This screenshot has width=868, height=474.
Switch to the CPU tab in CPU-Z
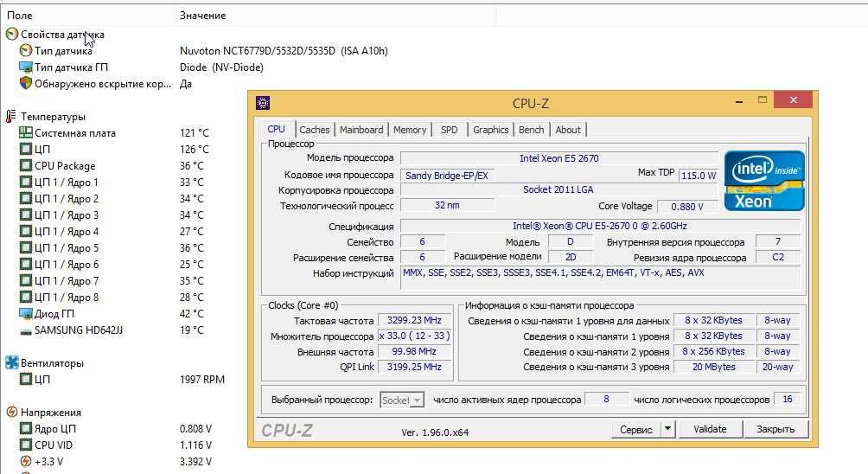click(276, 129)
